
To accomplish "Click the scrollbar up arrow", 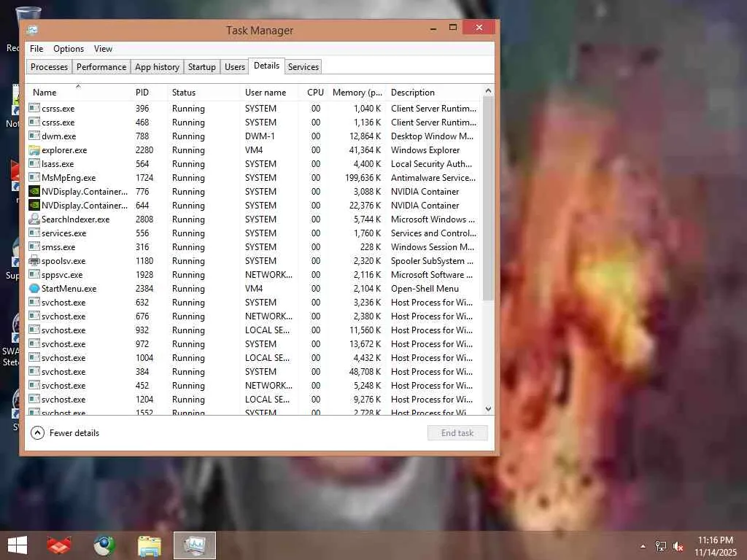I will [488, 90].
